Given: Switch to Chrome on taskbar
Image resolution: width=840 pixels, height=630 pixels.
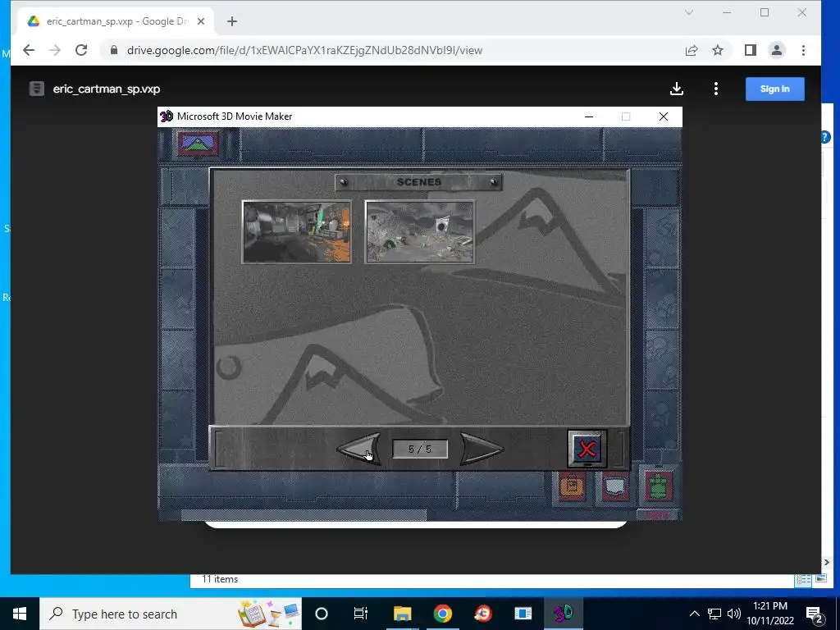Looking at the screenshot, I should [x=442, y=614].
